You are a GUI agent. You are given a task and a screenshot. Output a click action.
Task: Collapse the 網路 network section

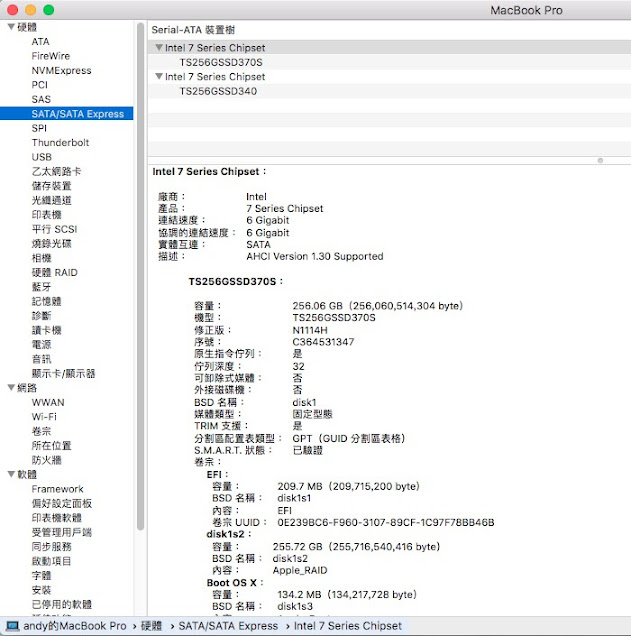pos(11,388)
